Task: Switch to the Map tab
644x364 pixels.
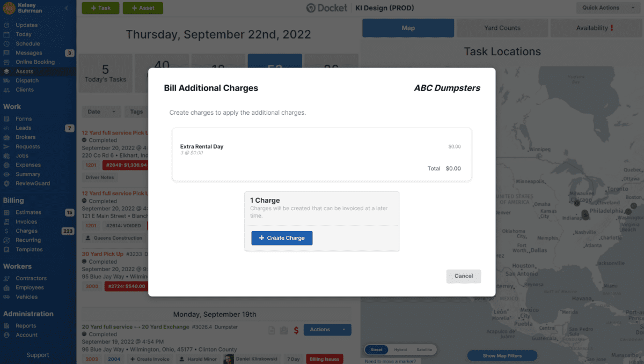Action: [x=408, y=28]
